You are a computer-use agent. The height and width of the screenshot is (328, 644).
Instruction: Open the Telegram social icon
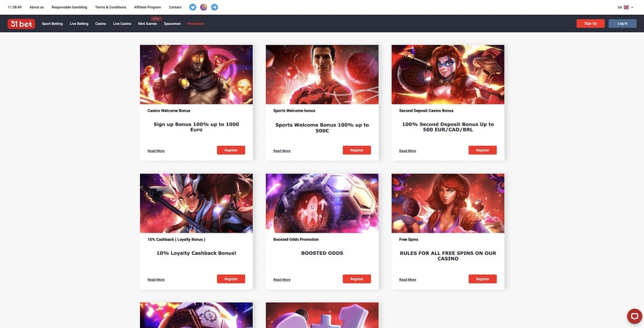(x=215, y=7)
